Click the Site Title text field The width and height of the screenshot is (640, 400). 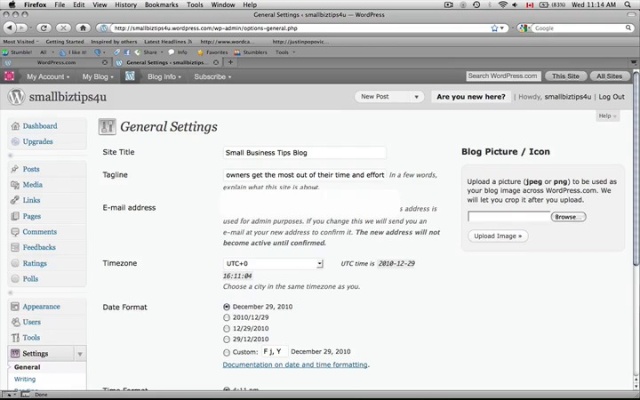(x=304, y=153)
